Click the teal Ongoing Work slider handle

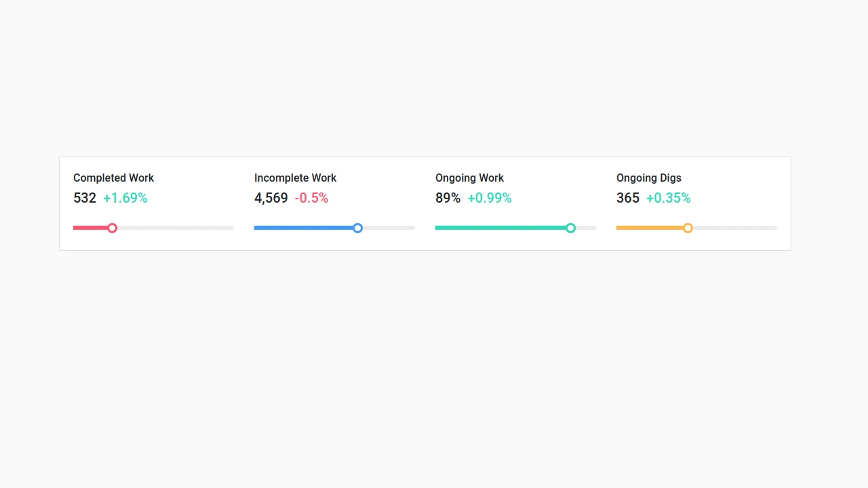(570, 228)
